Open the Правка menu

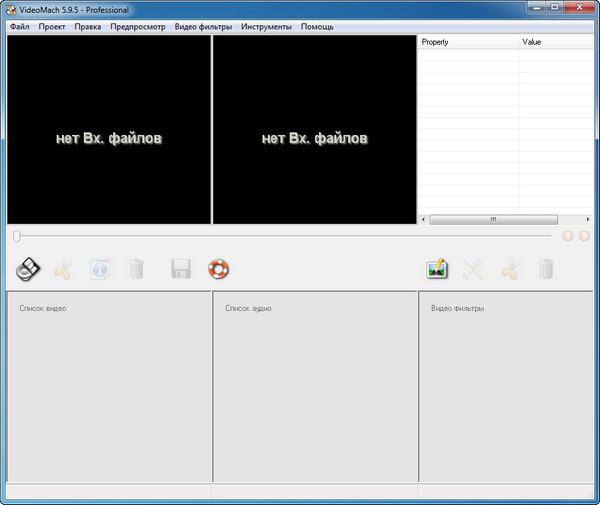88,27
